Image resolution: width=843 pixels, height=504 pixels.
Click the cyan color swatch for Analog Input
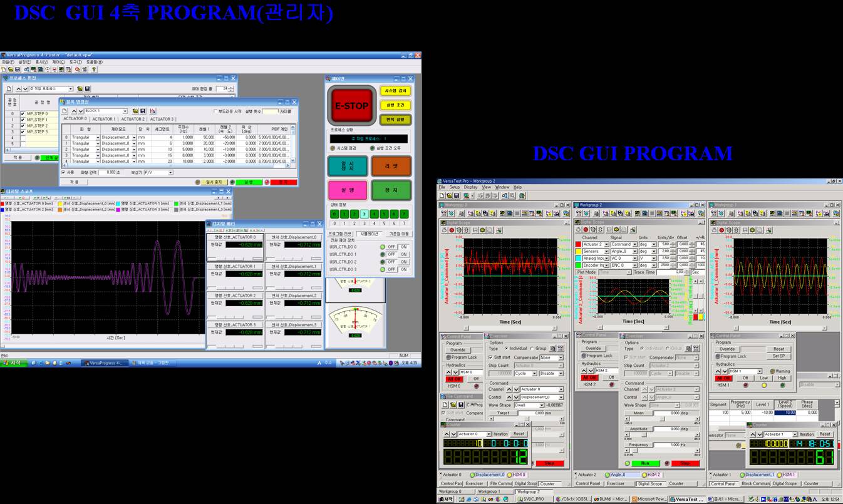[579, 258]
